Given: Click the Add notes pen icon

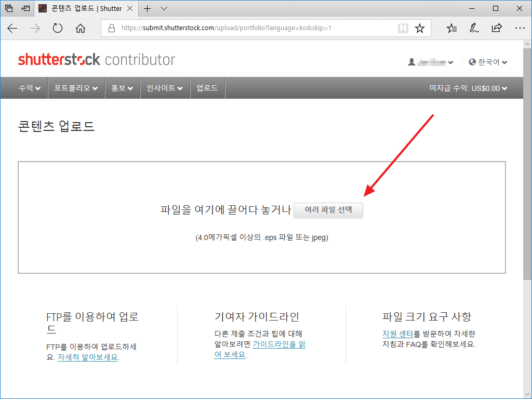Looking at the screenshot, I should 474,28.
